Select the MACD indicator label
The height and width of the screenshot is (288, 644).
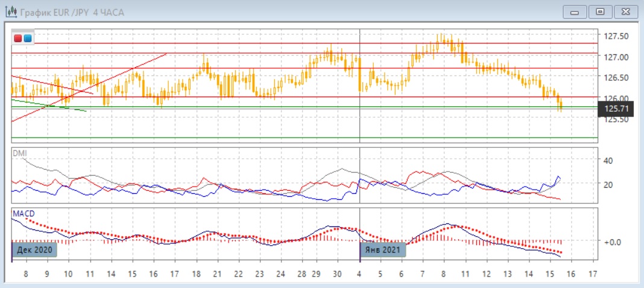(22, 214)
